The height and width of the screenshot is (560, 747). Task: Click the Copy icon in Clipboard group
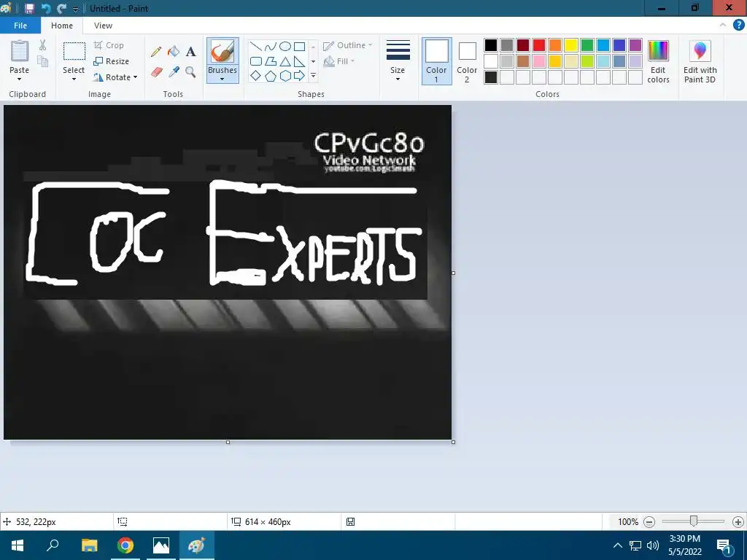[x=43, y=61]
